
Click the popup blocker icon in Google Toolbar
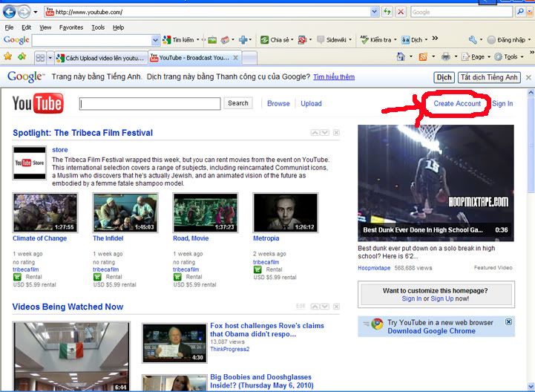[302, 40]
